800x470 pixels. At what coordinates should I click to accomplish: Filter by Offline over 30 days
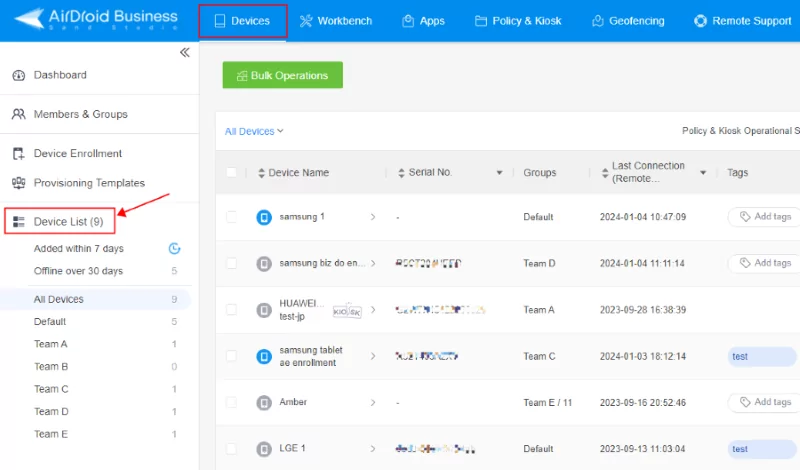click(x=78, y=271)
